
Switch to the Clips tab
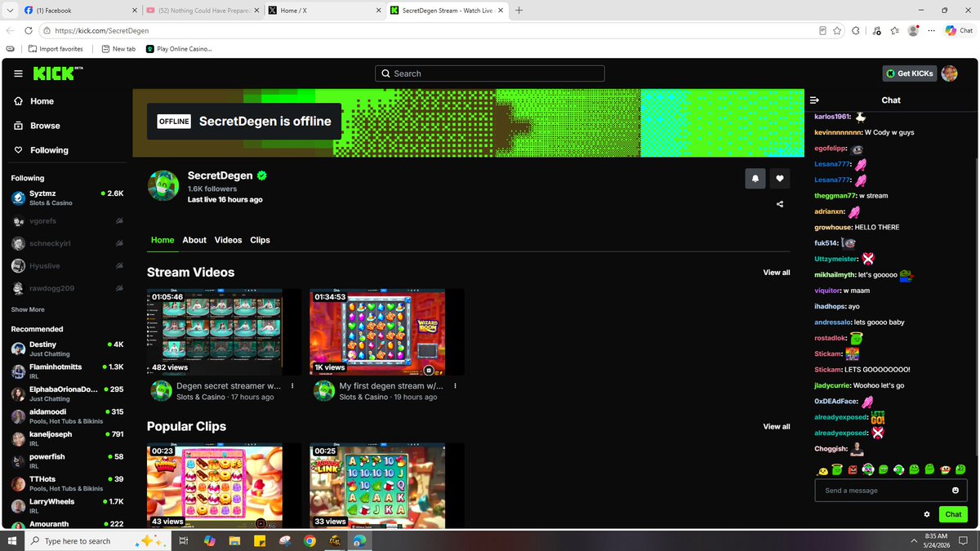pos(260,240)
